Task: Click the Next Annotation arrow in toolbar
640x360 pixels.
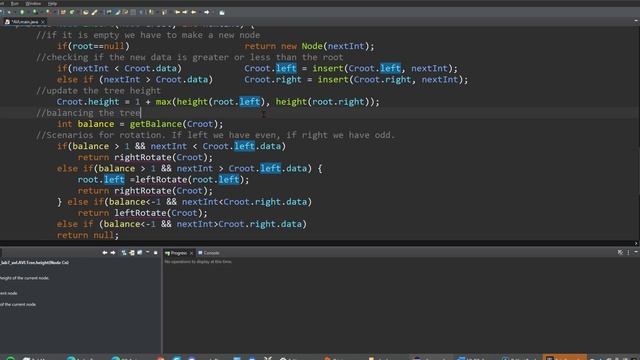Action: coord(151,12)
